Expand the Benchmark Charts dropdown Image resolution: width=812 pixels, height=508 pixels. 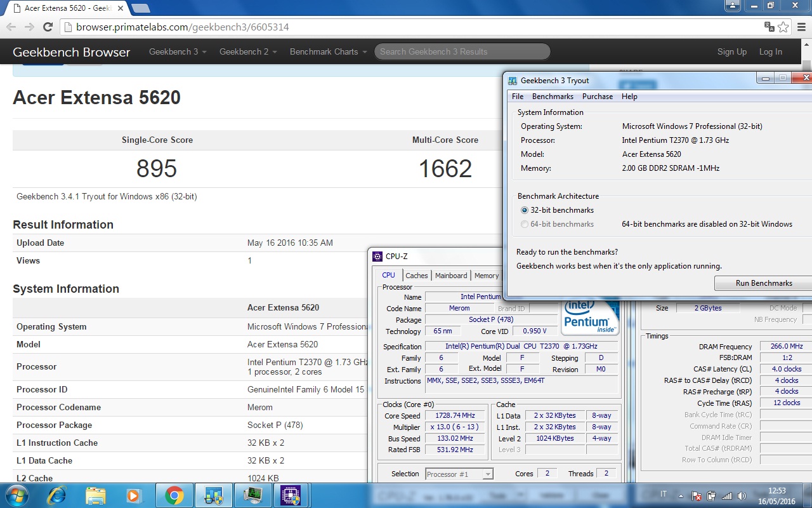tap(329, 52)
